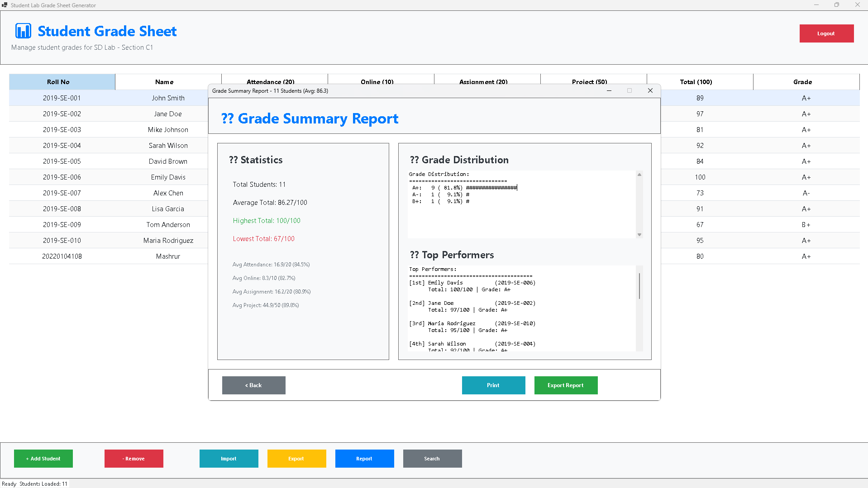Click the Assignment (20) column header
This screenshot has height=488, width=868.
pyautogui.click(x=487, y=79)
